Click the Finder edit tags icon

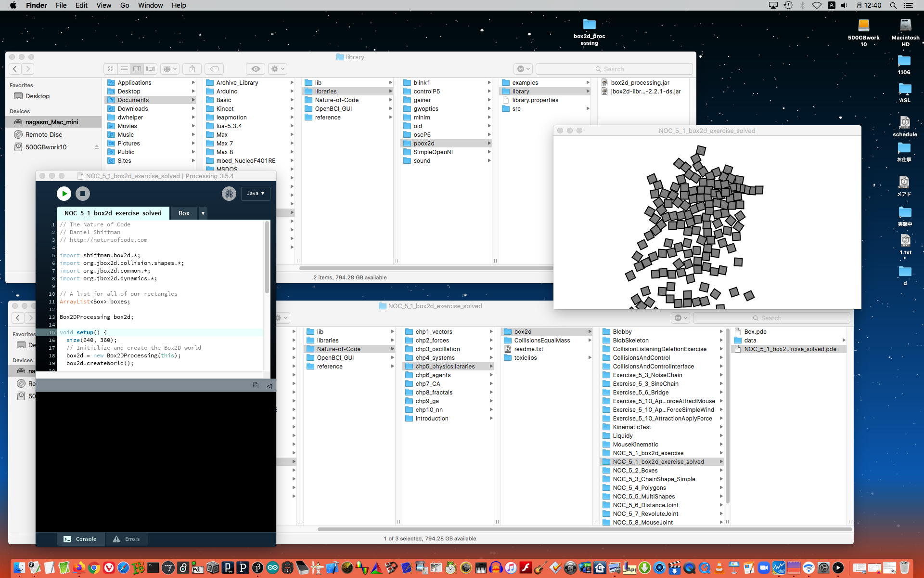pos(215,69)
